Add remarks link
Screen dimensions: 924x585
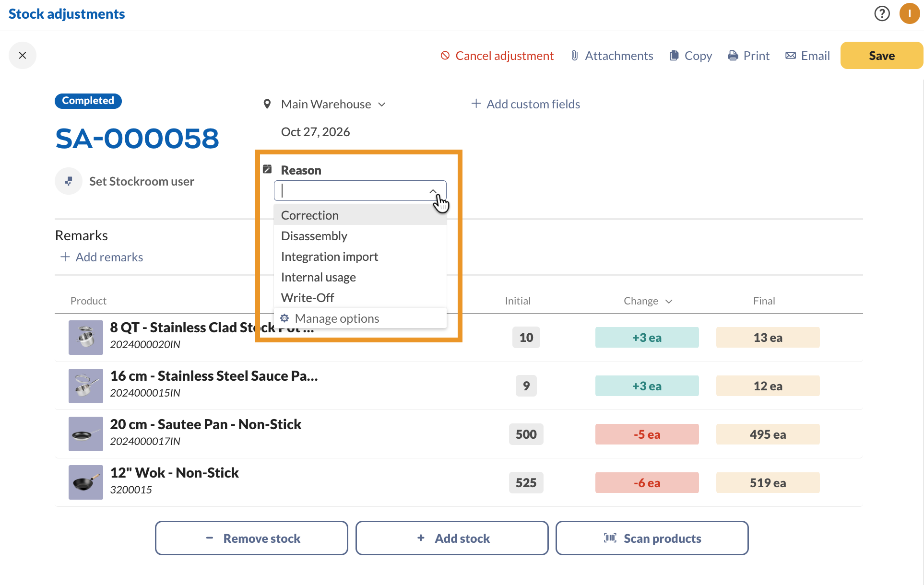pos(102,257)
